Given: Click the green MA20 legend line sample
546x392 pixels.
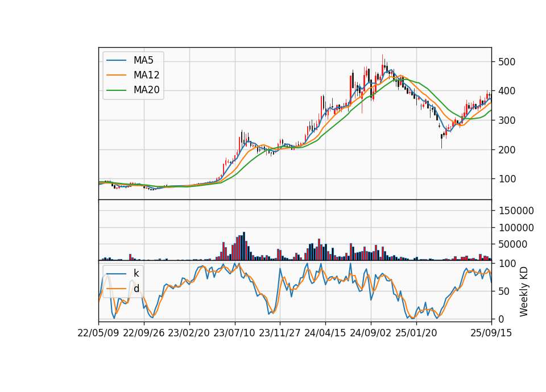Looking at the screenshot, I should [x=116, y=90].
